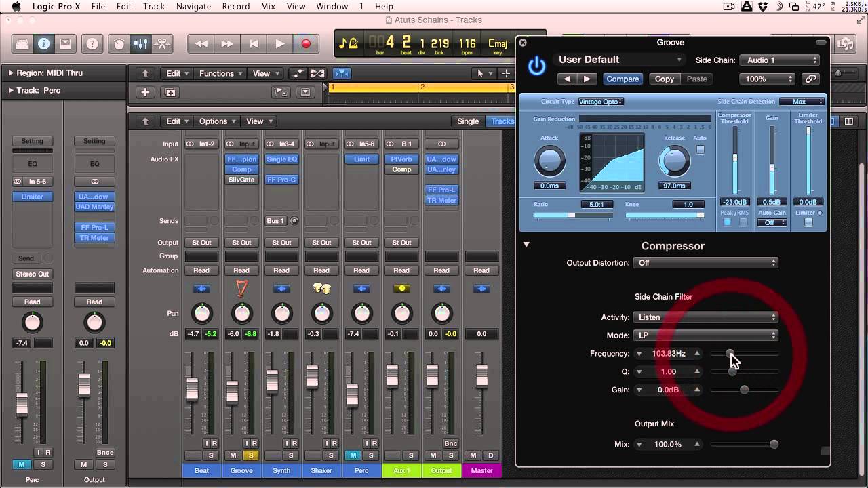Click the SilvGate plugin slot
The image size is (868, 488).
point(241,180)
